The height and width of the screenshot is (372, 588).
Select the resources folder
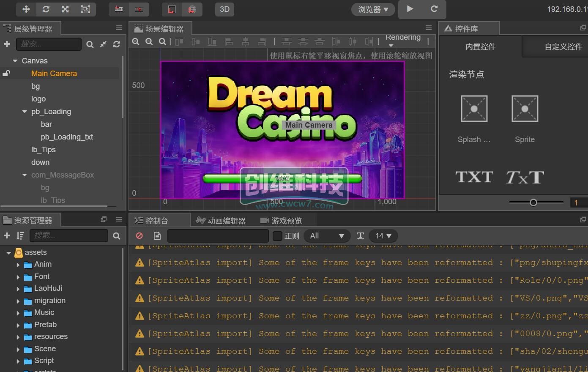(51, 336)
